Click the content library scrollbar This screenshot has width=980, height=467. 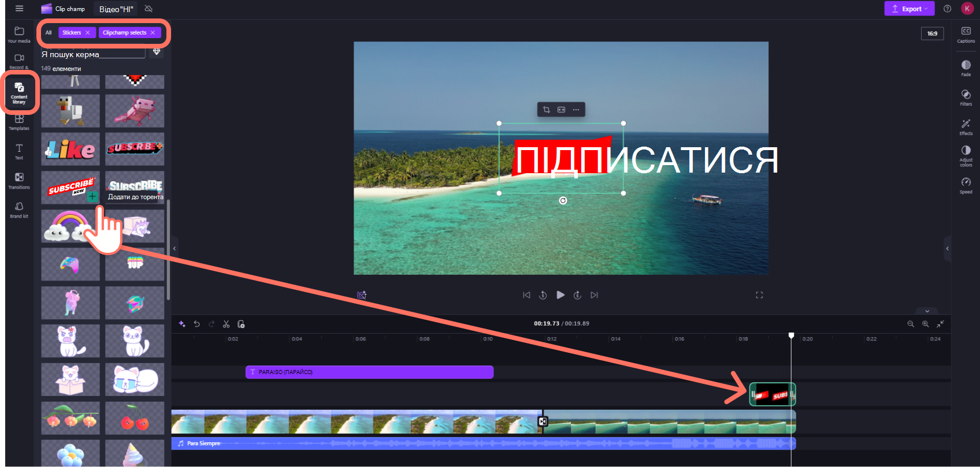tap(168, 250)
